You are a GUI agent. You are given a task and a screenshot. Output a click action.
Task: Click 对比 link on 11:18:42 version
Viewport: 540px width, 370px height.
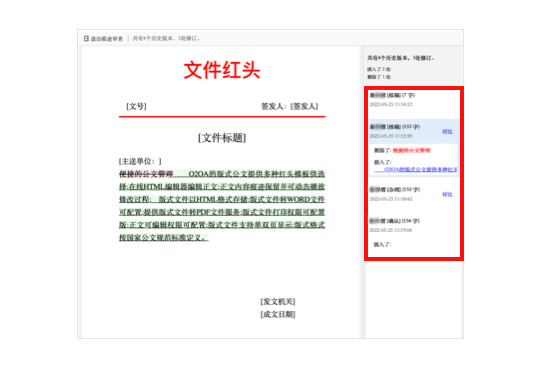point(447,195)
